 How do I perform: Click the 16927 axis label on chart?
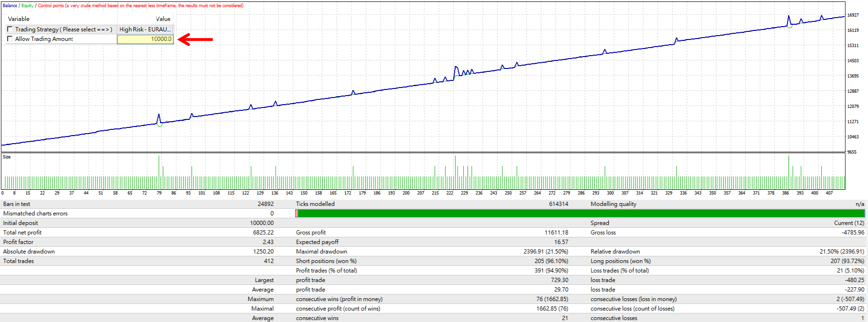(853, 15)
